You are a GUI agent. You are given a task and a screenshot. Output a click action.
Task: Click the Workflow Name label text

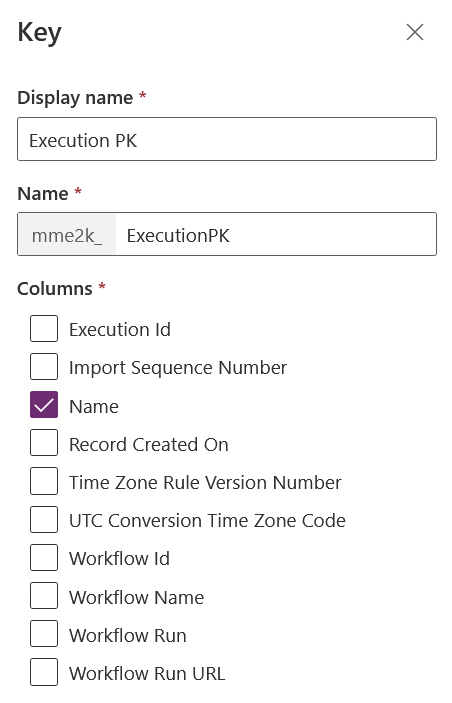click(x=137, y=597)
